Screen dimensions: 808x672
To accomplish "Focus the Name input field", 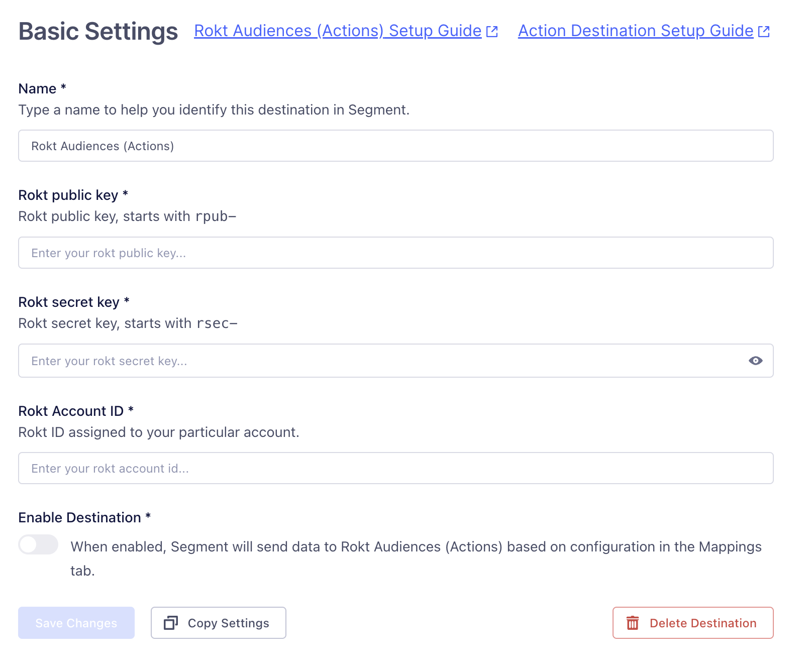I will click(396, 146).
